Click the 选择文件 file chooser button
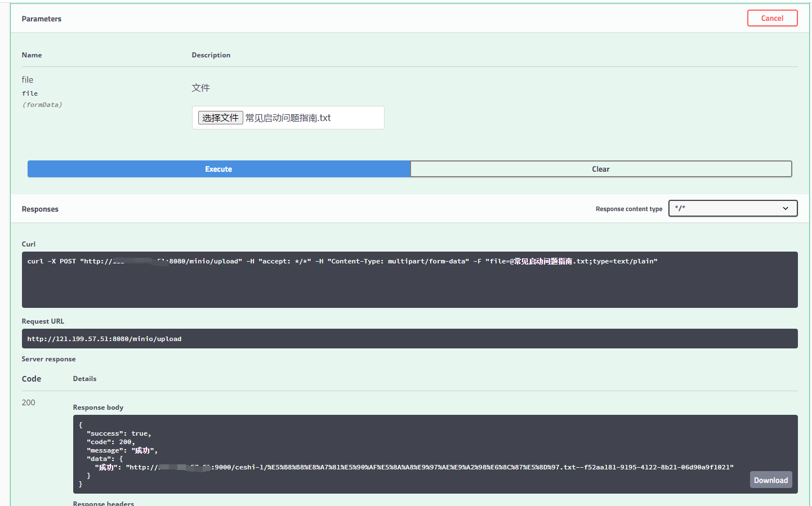 tap(220, 117)
